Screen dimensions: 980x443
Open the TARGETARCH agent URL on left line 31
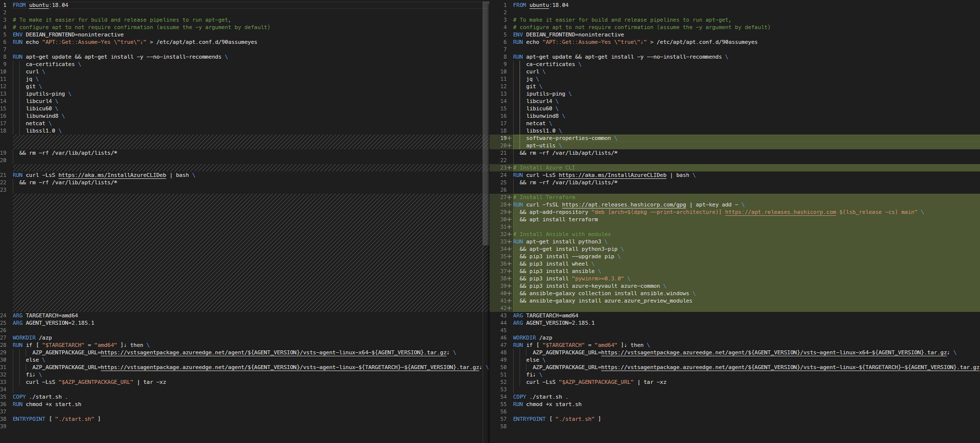pyautogui.click(x=290, y=367)
